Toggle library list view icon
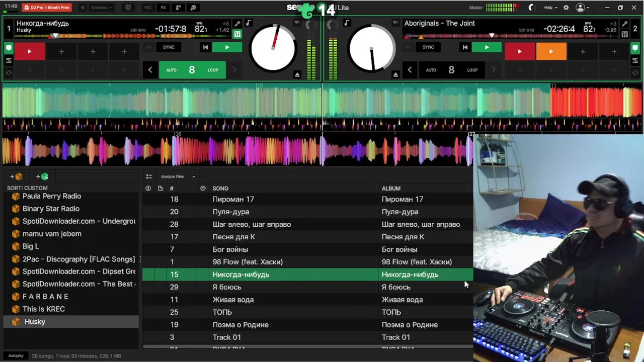644x362 pixels. click(149, 176)
